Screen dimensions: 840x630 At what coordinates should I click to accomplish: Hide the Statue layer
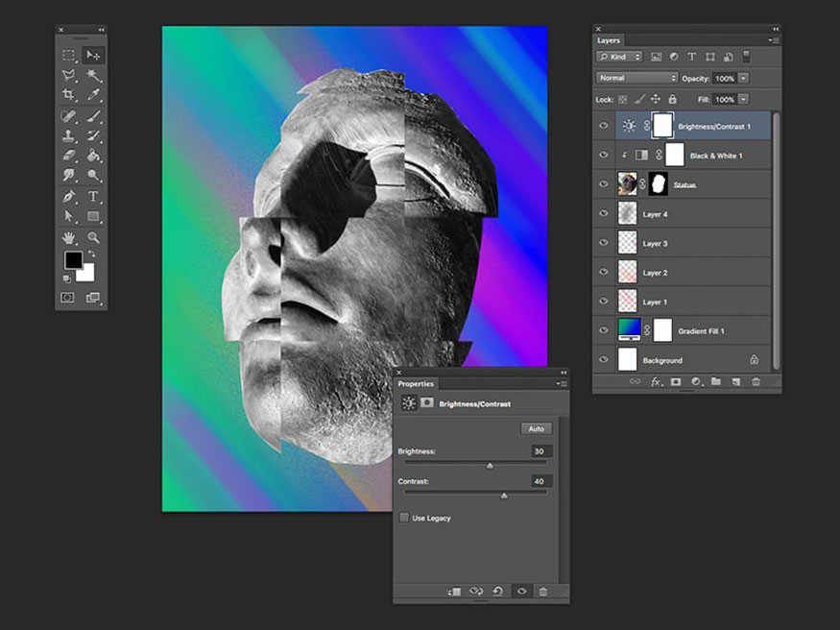tap(604, 184)
